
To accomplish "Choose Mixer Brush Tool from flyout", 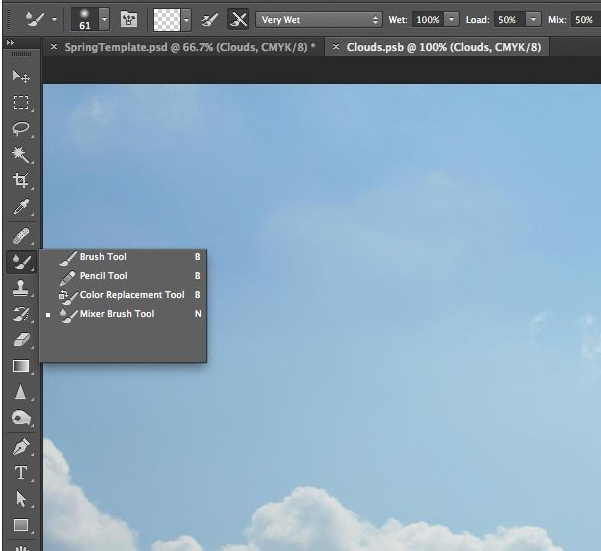I will point(123,314).
